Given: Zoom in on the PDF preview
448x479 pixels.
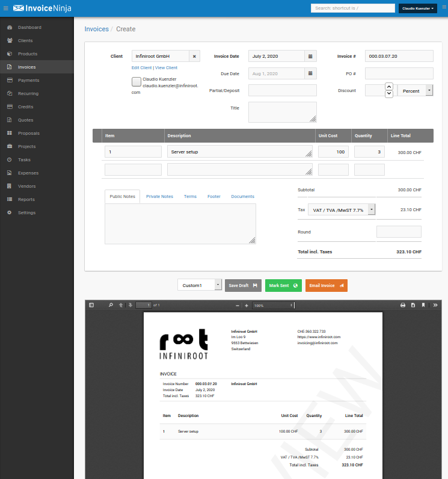Looking at the screenshot, I should 246,306.
